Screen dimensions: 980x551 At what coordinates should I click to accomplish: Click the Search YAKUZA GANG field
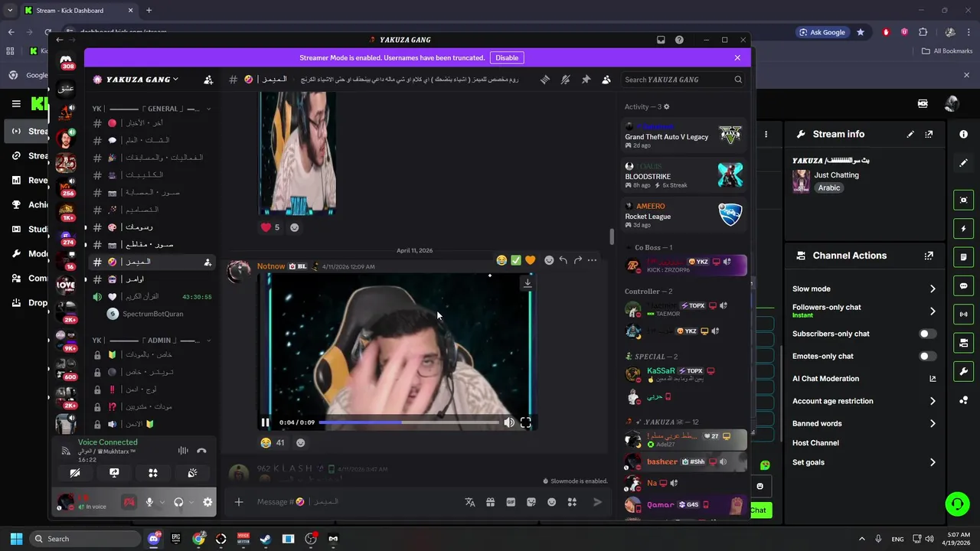(x=683, y=80)
